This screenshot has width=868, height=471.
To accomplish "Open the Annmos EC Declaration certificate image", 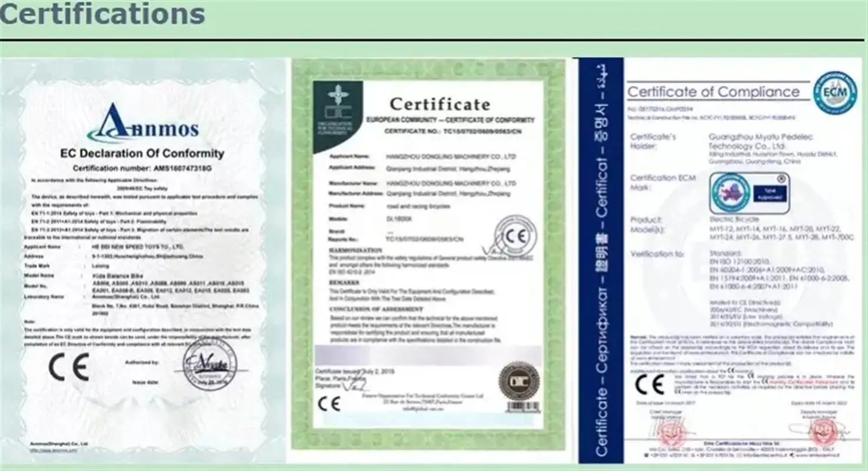I will 143,260.
